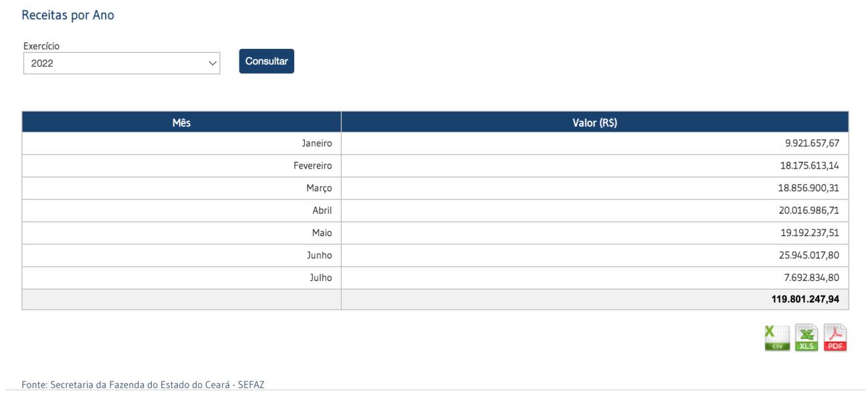
Task: Select the Junho month cell
Action: click(318, 255)
